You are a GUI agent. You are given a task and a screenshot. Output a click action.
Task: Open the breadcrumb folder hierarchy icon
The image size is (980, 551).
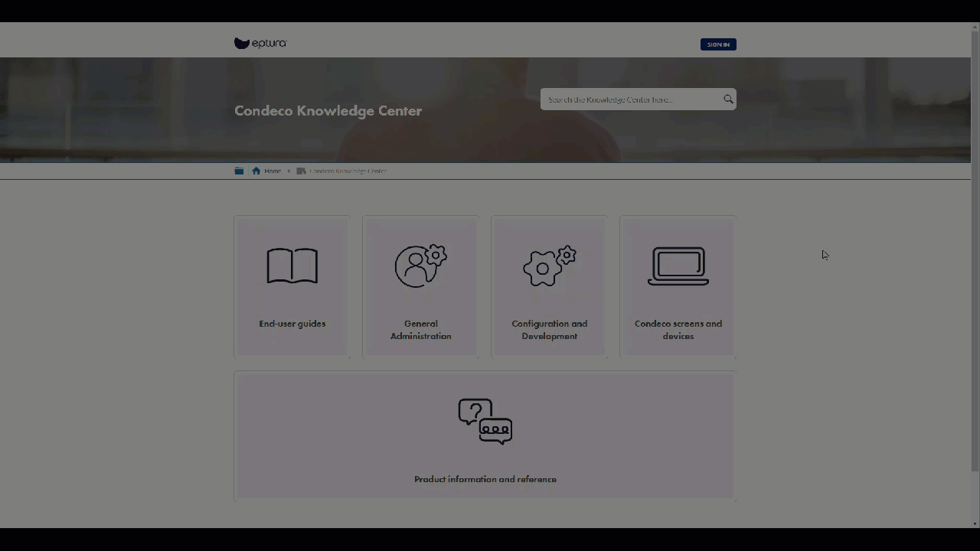(x=239, y=171)
